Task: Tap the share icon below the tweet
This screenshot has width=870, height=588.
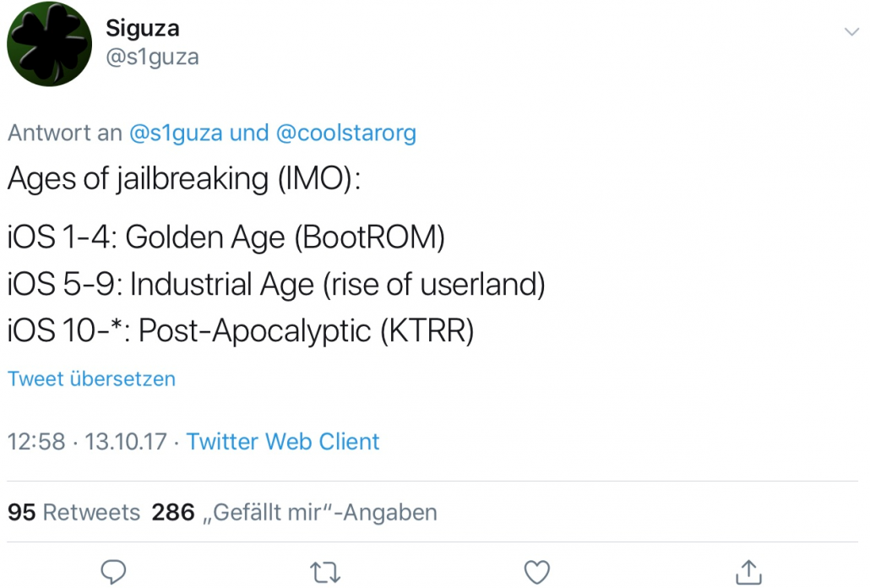Action: point(748,571)
